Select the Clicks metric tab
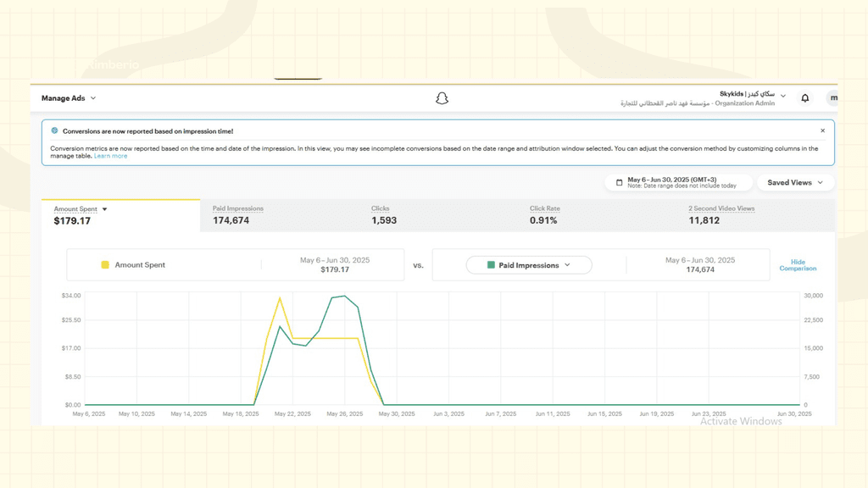The height and width of the screenshot is (488, 868). [384, 215]
